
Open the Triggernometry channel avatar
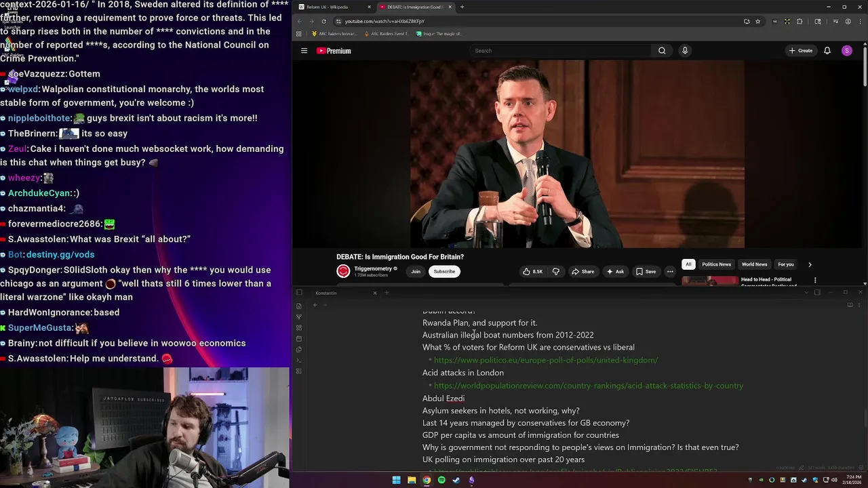click(x=343, y=271)
